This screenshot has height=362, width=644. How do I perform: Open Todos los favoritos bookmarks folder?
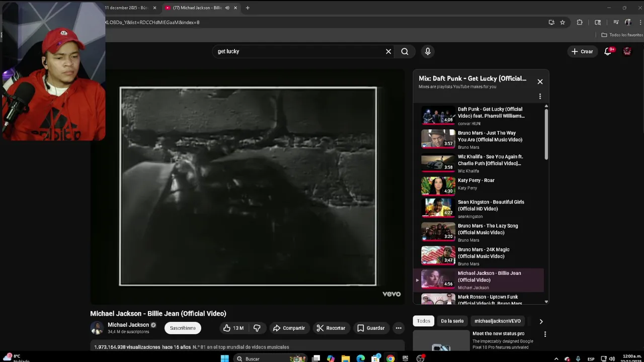pos(622,35)
